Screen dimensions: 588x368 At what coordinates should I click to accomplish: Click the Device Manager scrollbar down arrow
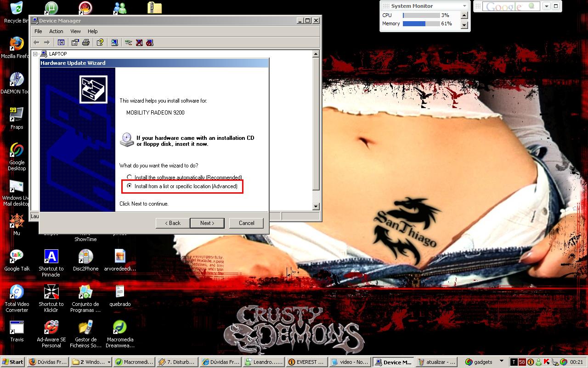point(316,207)
